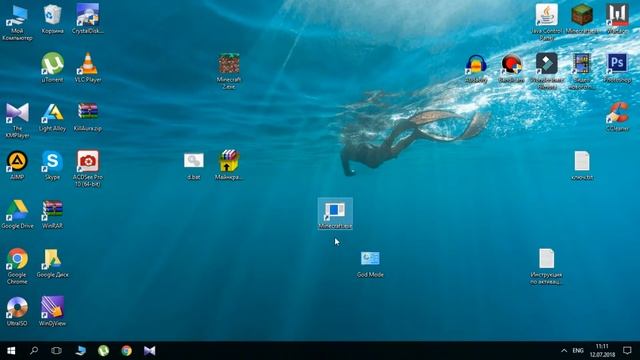Select the Minecraft 2.exe desktop file
The height and width of the screenshot is (360, 640).
click(229, 71)
